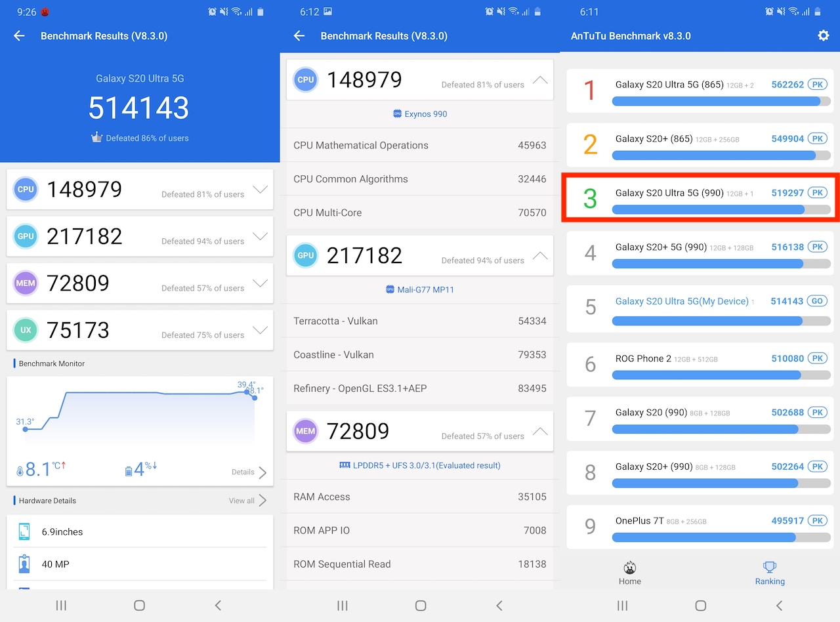Tap the CPU icon above Exynos 990
Viewport: 840px width, 622px height.
(x=306, y=79)
